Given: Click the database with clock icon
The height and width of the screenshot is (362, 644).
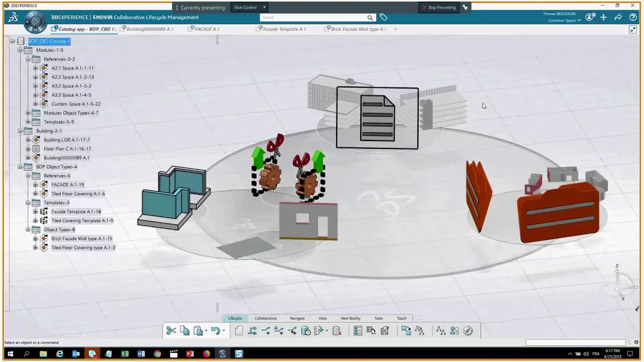Looking at the screenshot, I should (305, 331).
